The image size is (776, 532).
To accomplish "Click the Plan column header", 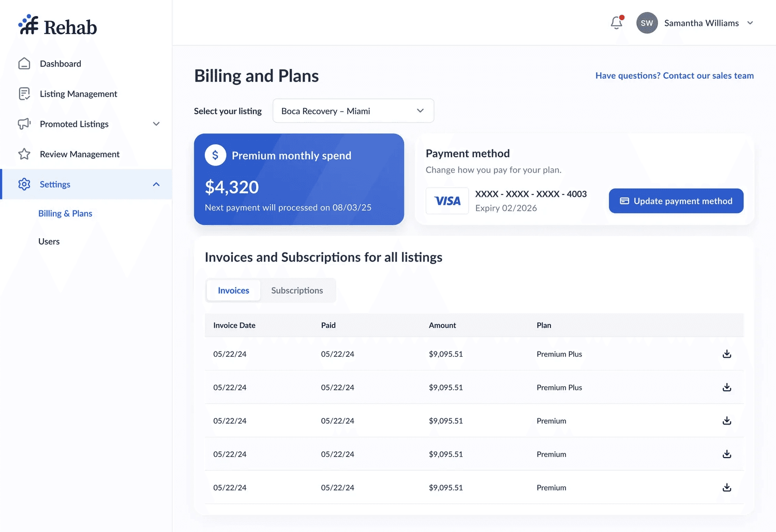I will coord(544,325).
